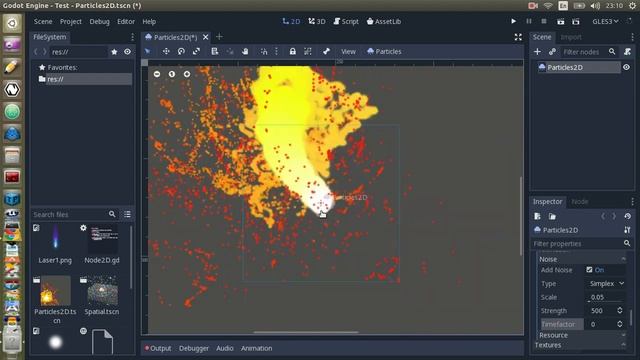Open Inspector object history icon

click(627, 216)
